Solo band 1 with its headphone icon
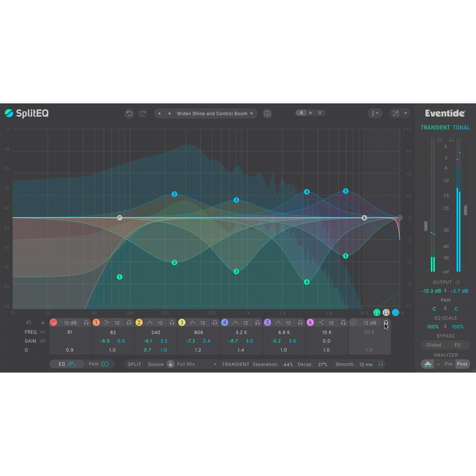This screenshot has width=476, height=476. 129,322
